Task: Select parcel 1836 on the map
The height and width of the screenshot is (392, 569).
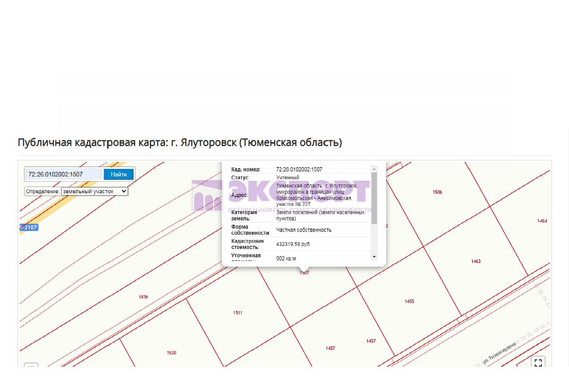Action: [143, 297]
